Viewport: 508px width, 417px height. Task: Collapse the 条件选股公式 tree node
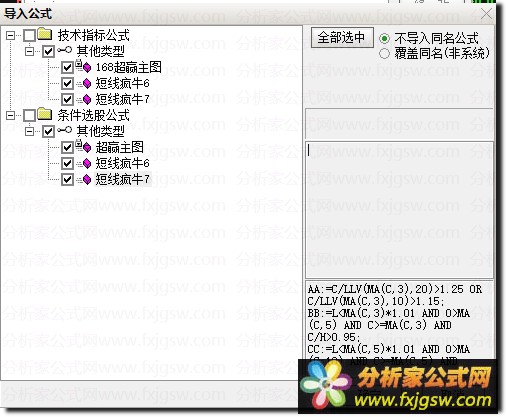click(x=11, y=115)
